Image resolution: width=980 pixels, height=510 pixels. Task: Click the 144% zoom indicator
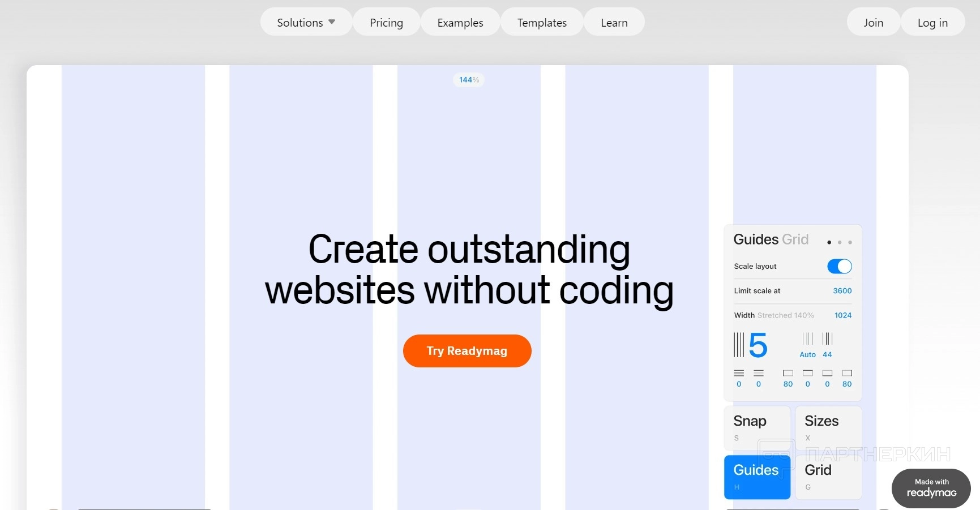coord(469,80)
